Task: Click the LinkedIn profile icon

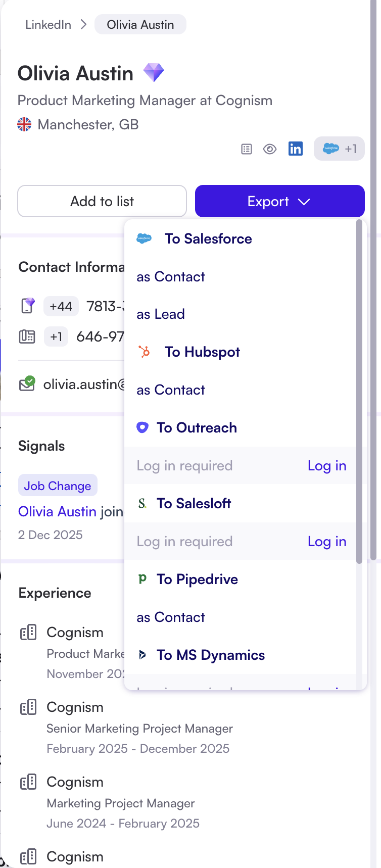Action: (x=296, y=149)
